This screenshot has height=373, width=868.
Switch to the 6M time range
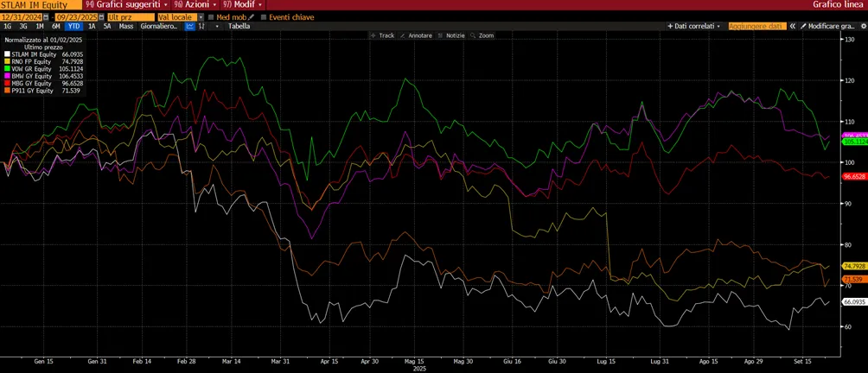(56, 26)
